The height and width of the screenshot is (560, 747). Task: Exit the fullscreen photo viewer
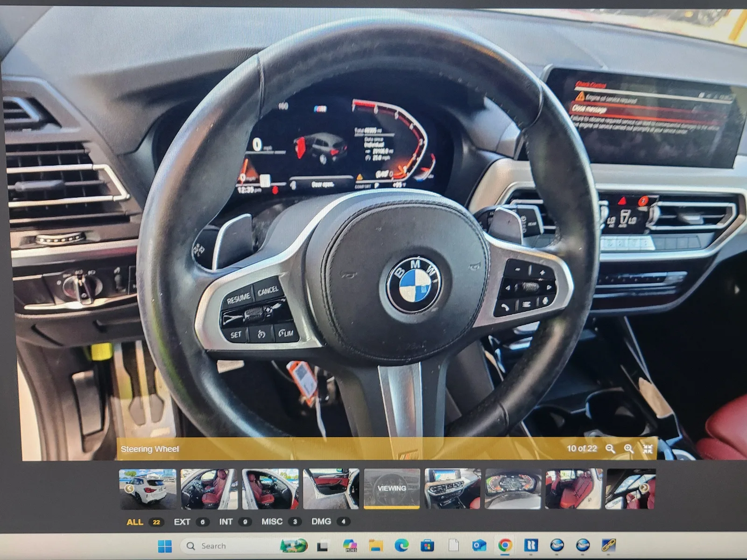648,449
